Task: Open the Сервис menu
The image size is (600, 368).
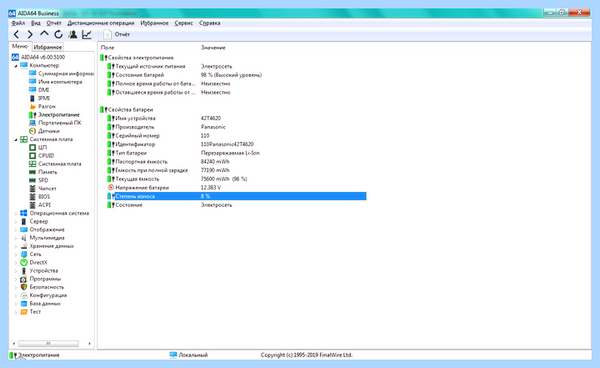Action: coord(184,23)
